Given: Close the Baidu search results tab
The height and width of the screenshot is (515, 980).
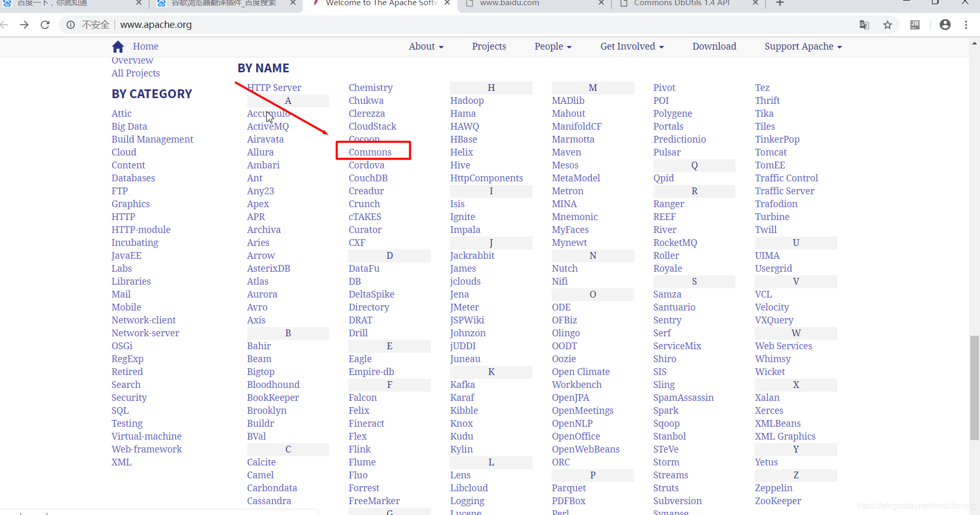Looking at the screenshot, I should [x=293, y=3].
